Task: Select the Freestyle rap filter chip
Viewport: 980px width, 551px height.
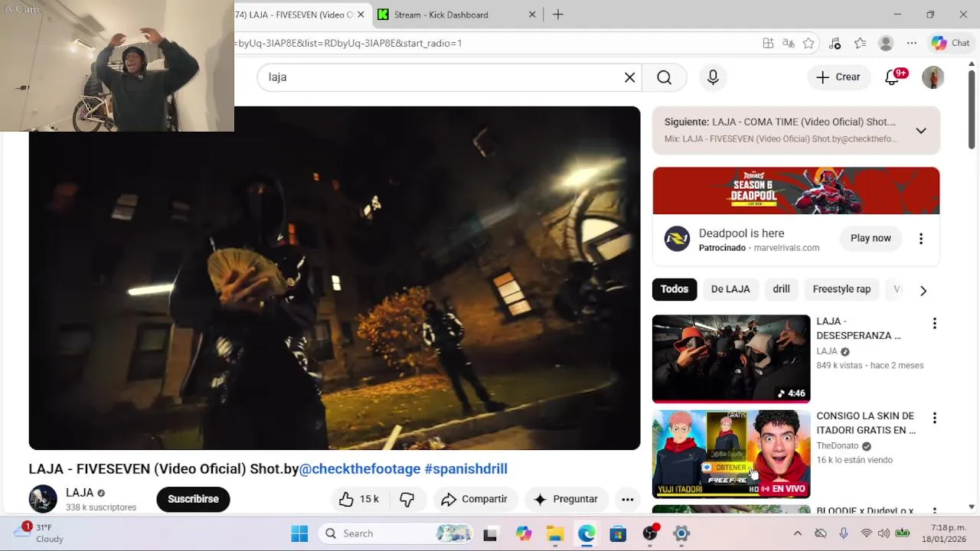Action: tap(841, 289)
